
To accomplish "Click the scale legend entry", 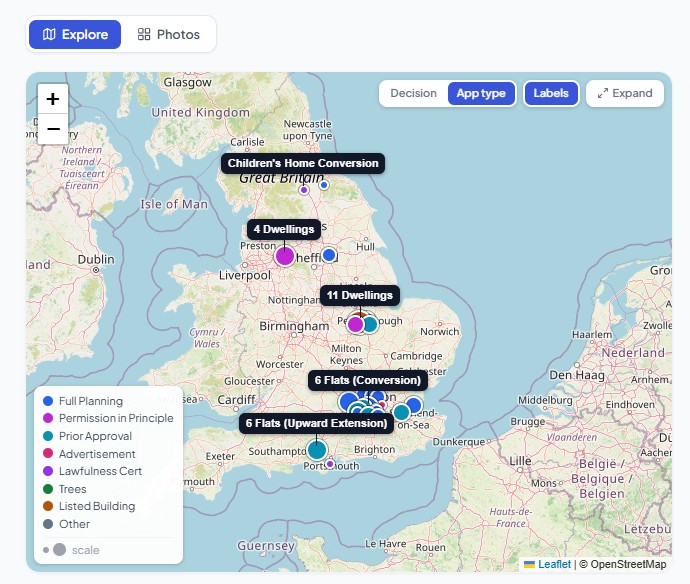I will pos(71,550).
